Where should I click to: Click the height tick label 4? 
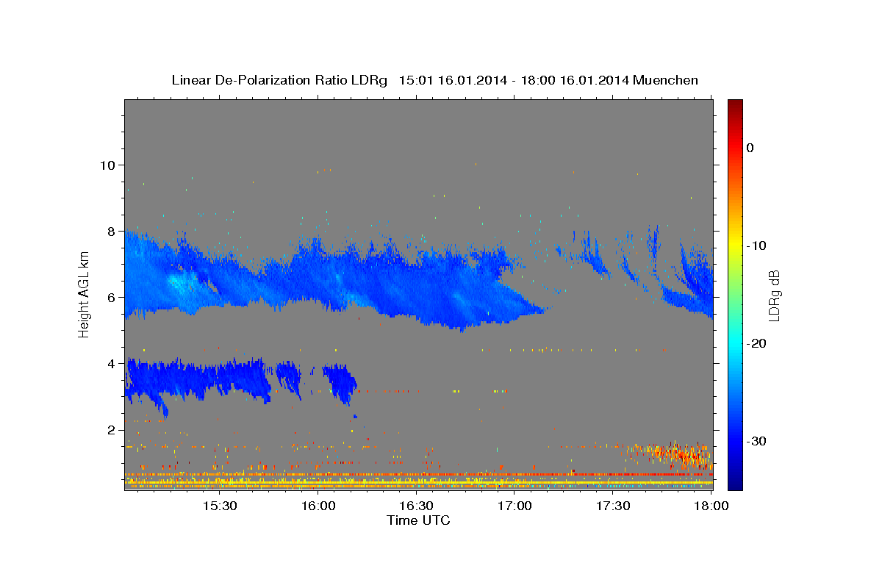pos(112,363)
